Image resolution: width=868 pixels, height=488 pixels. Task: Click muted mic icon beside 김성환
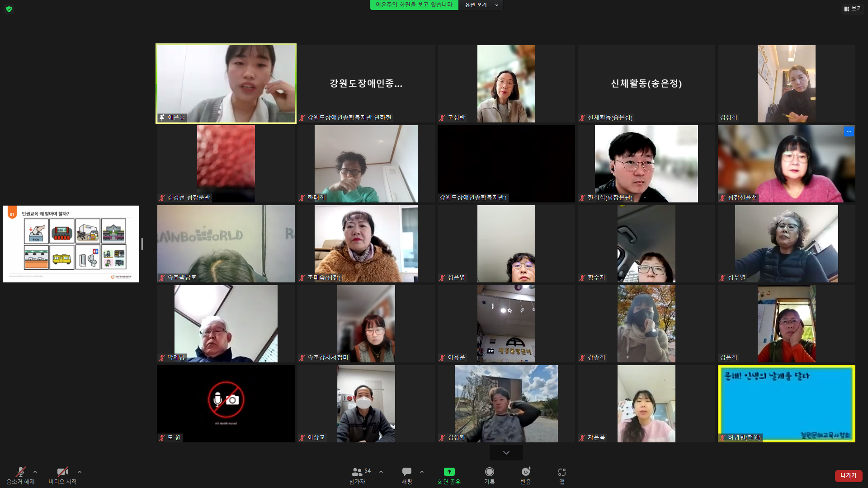pos(442,438)
